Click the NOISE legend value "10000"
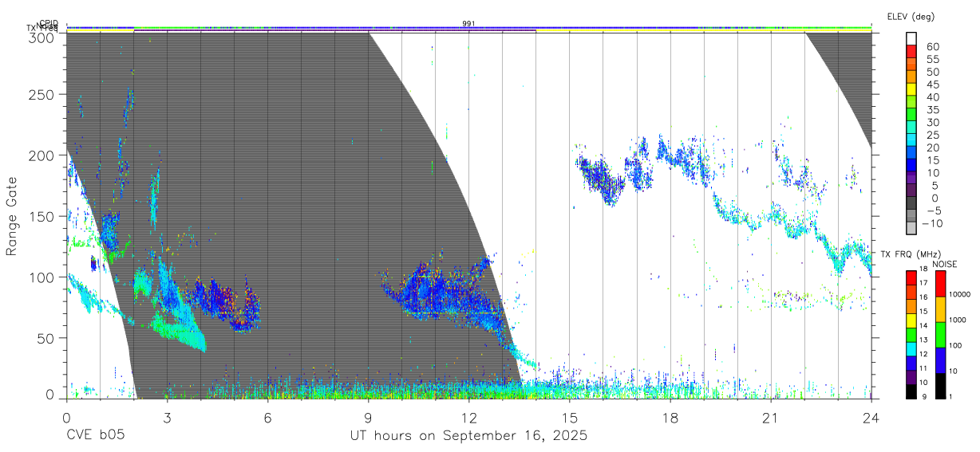The image size is (980, 452). click(x=961, y=294)
